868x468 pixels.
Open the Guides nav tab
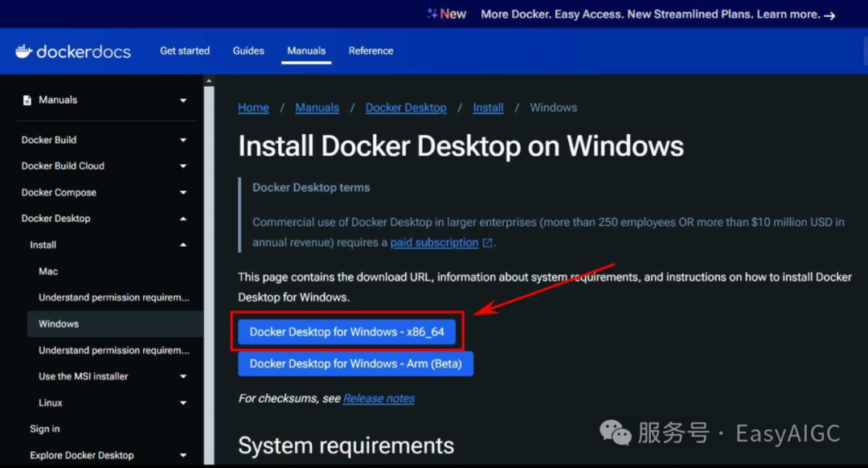248,51
